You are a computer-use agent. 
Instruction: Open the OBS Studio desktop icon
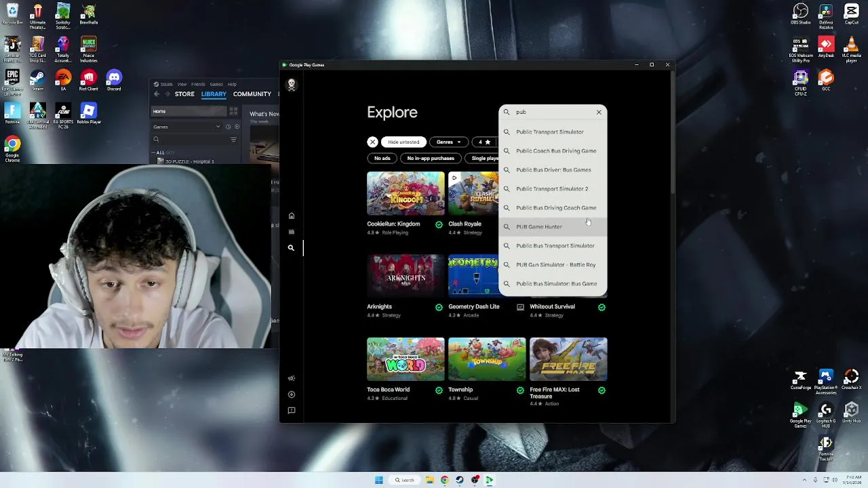coord(801,14)
